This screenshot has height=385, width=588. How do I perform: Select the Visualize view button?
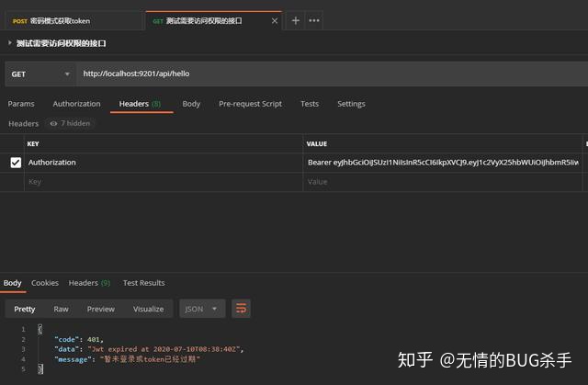click(x=148, y=309)
